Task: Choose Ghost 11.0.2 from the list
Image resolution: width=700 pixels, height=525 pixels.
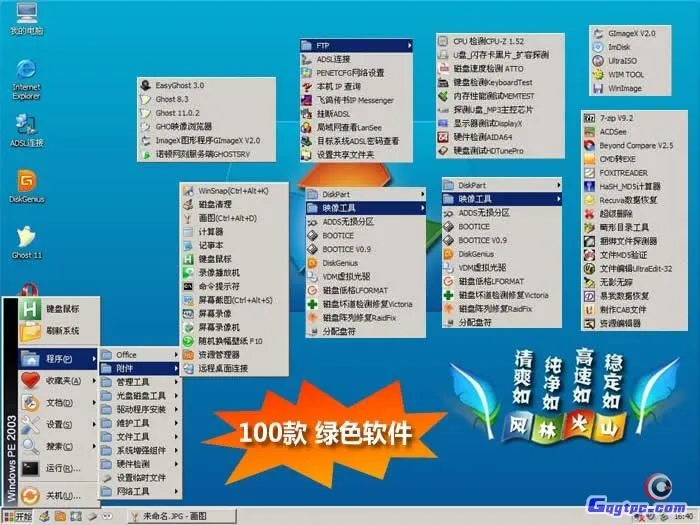Action: tap(206, 113)
